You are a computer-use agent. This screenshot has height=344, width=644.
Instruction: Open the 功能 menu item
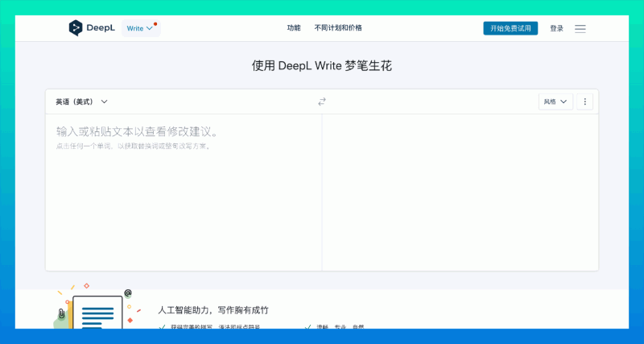coord(294,28)
